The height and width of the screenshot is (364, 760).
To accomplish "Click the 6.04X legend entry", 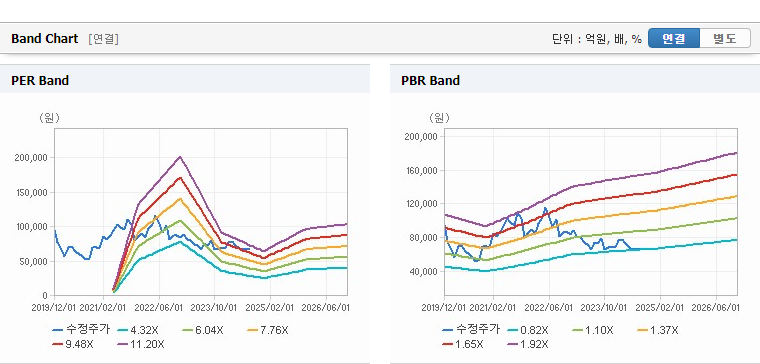I will coord(203,331).
